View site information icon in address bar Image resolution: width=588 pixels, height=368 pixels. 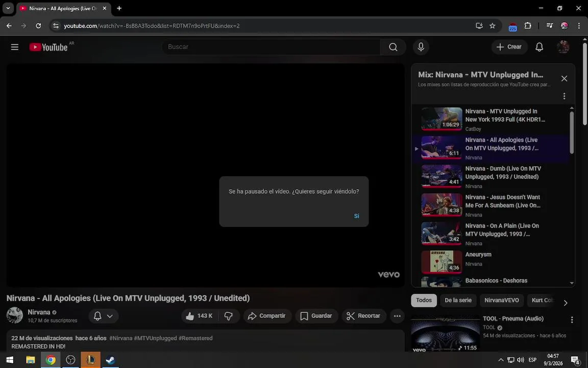coord(56,26)
